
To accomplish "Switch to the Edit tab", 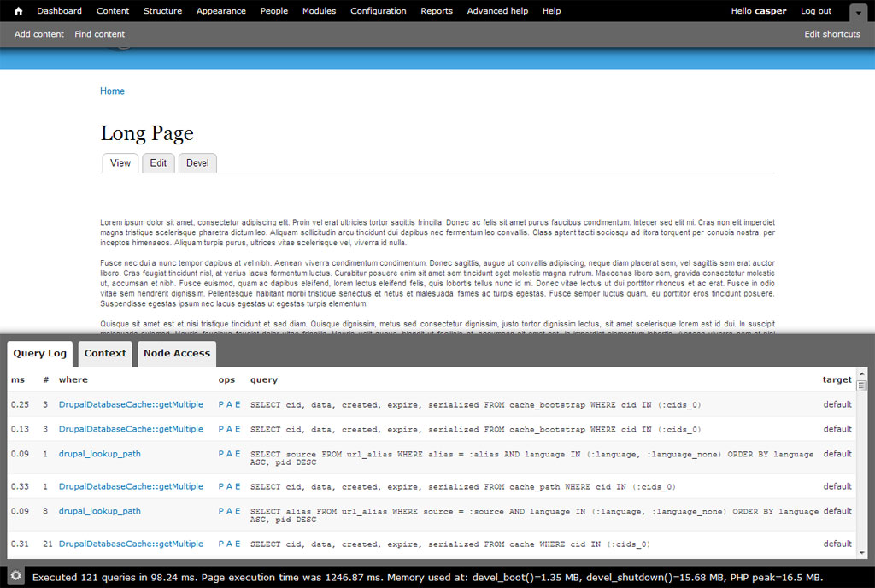I will 158,163.
